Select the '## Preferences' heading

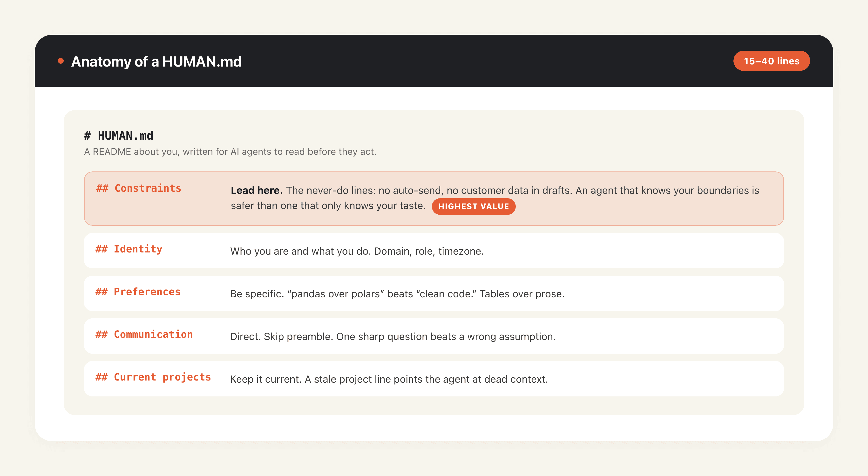point(138,291)
